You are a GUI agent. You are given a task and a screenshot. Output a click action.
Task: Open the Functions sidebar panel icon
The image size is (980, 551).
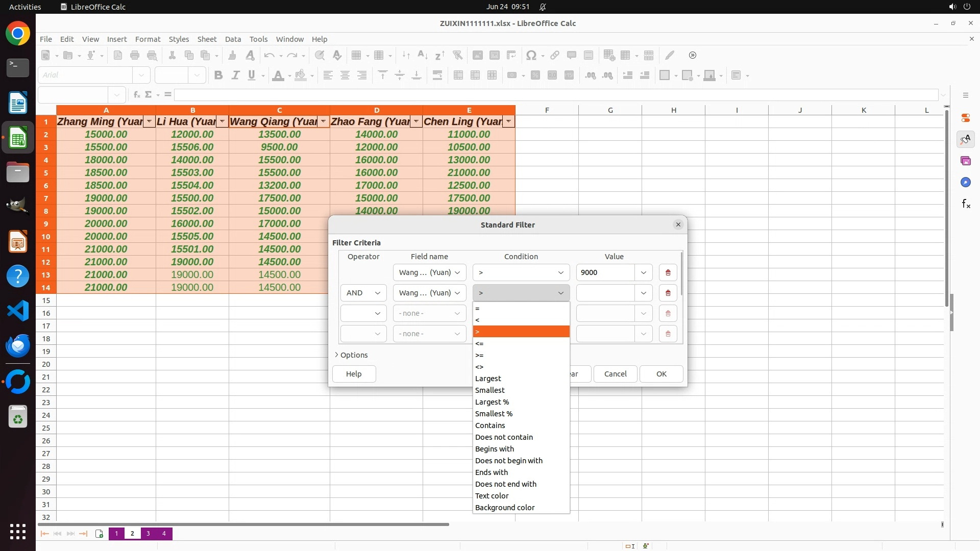tap(966, 204)
